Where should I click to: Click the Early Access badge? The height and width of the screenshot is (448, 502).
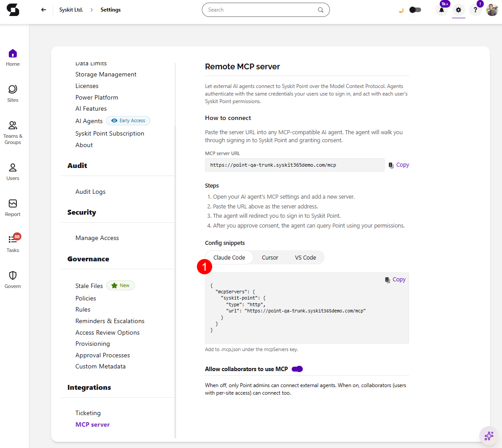[x=128, y=120]
